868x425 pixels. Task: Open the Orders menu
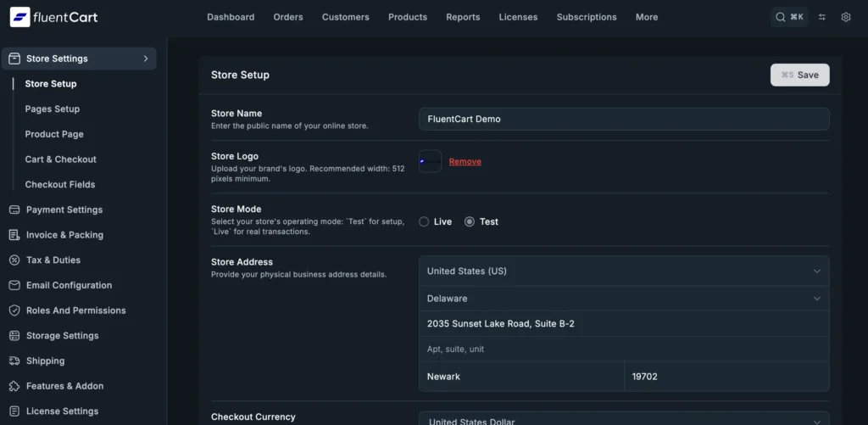click(287, 17)
